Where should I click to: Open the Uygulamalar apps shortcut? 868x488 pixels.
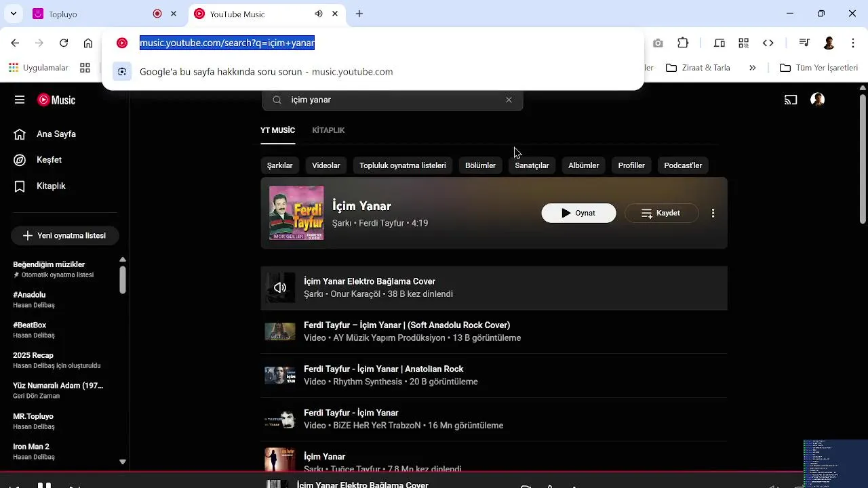point(39,68)
